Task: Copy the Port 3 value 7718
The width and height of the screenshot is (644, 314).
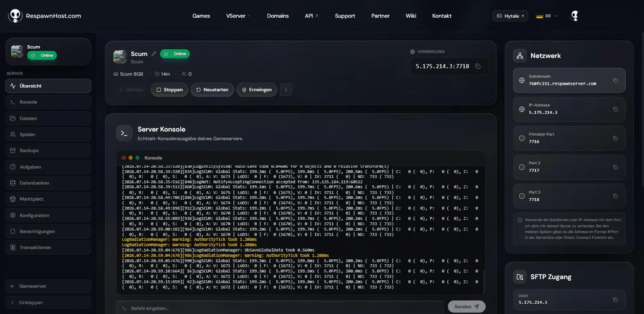Action: click(x=615, y=196)
